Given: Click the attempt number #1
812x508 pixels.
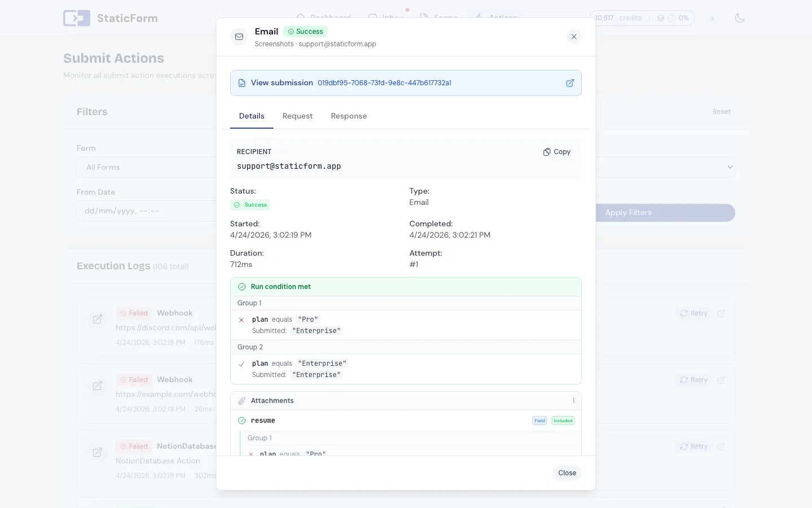Looking at the screenshot, I should (x=414, y=265).
